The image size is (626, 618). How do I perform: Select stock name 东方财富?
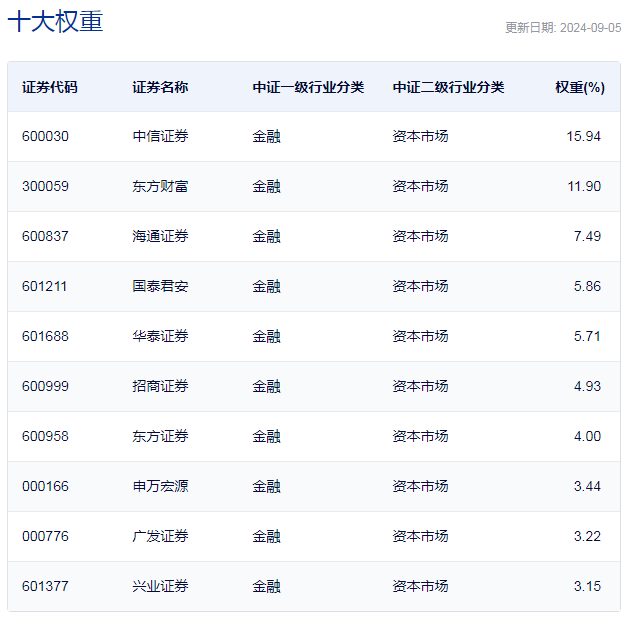click(x=160, y=186)
